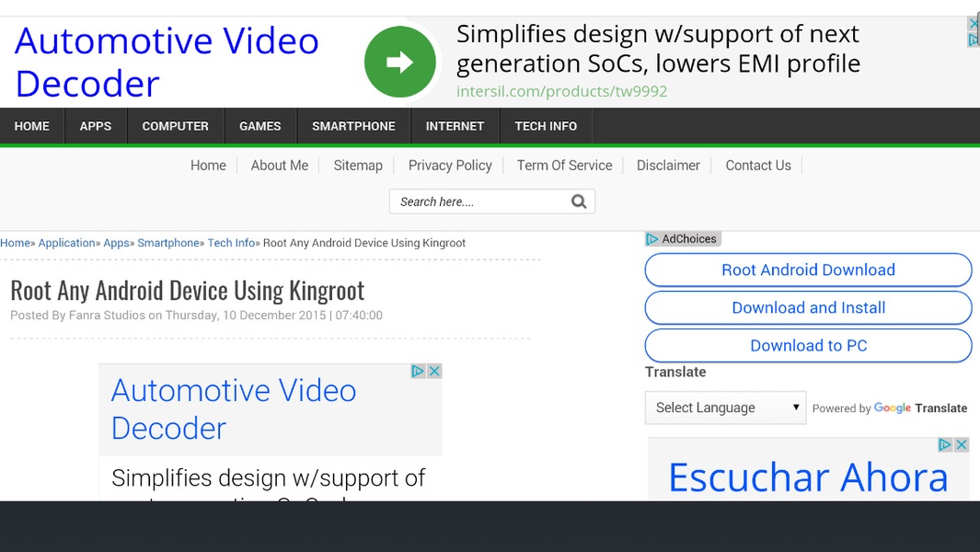Image resolution: width=980 pixels, height=552 pixels.
Task: Open the intersil.com ad URL link
Action: tap(562, 91)
